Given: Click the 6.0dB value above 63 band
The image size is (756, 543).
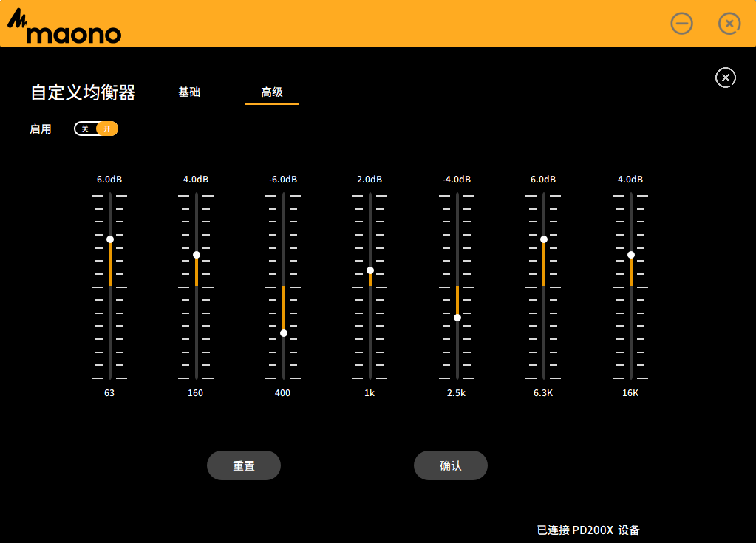Looking at the screenshot, I should click(x=109, y=180).
